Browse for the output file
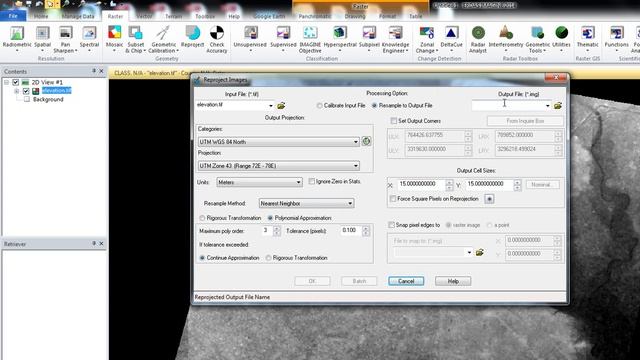 (x=558, y=106)
